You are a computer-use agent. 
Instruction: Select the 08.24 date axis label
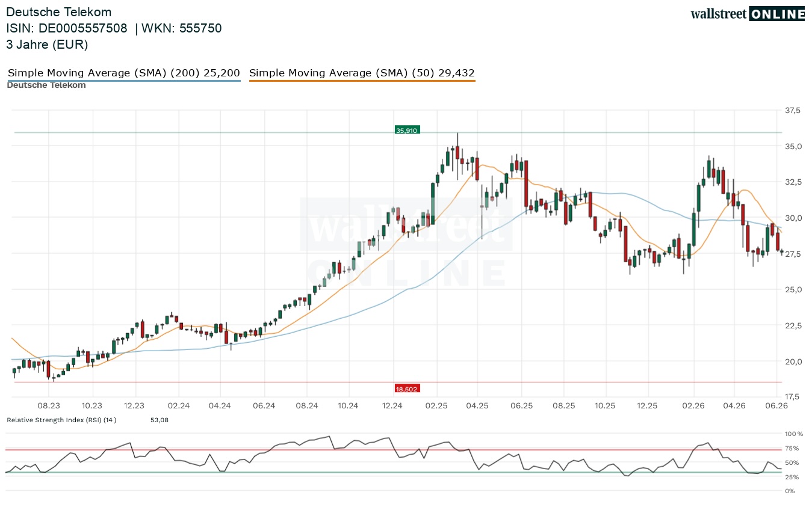[x=307, y=406]
